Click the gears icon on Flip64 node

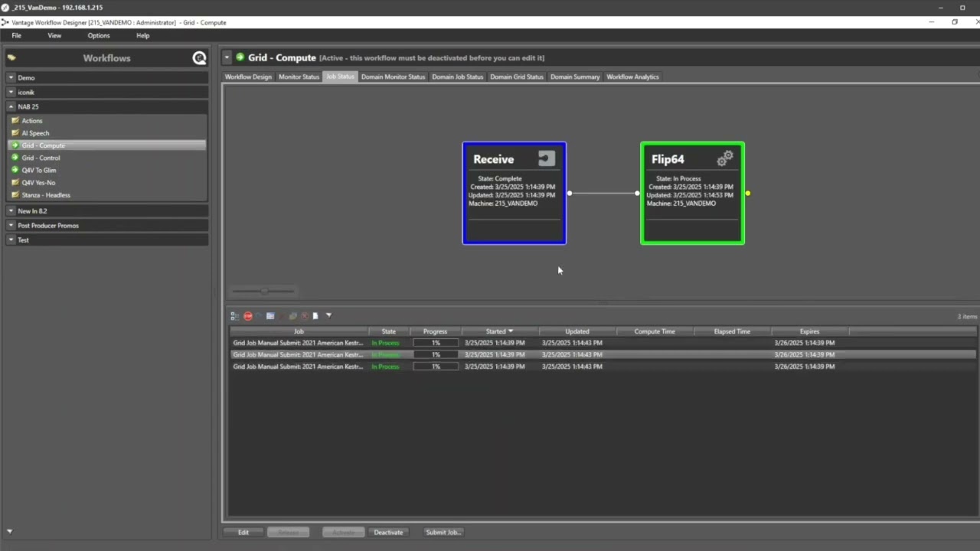pyautogui.click(x=725, y=158)
